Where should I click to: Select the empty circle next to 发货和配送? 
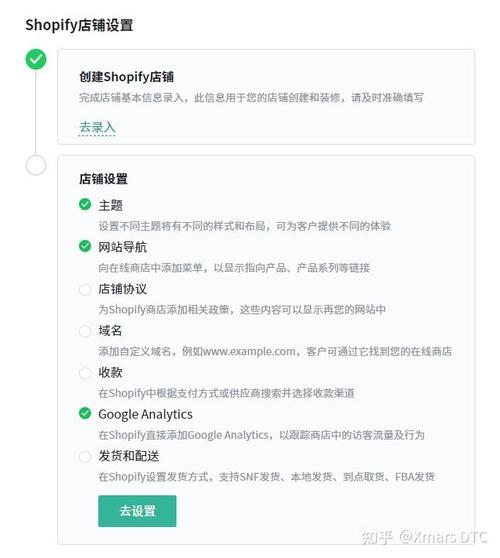pos(85,456)
